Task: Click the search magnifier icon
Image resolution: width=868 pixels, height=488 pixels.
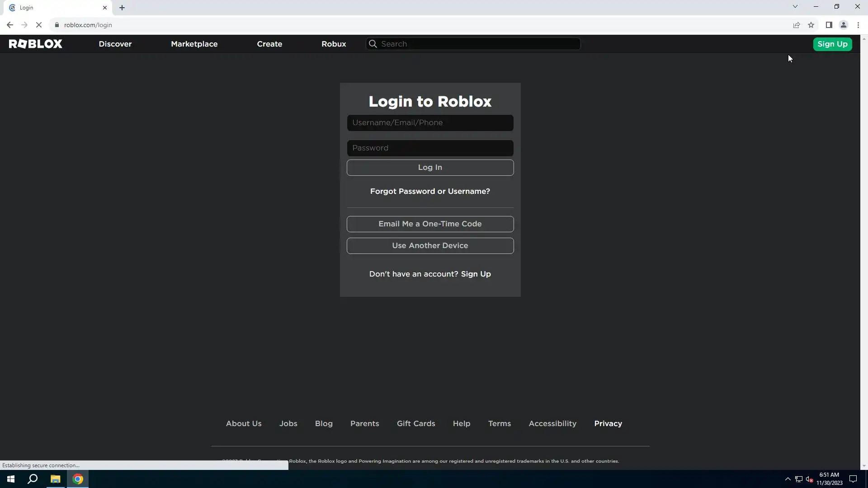Action: click(x=373, y=44)
